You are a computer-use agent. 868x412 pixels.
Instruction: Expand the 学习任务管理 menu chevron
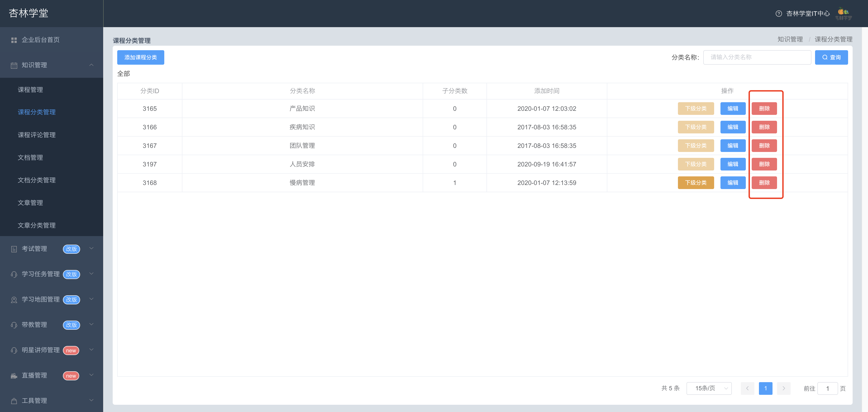point(91,274)
